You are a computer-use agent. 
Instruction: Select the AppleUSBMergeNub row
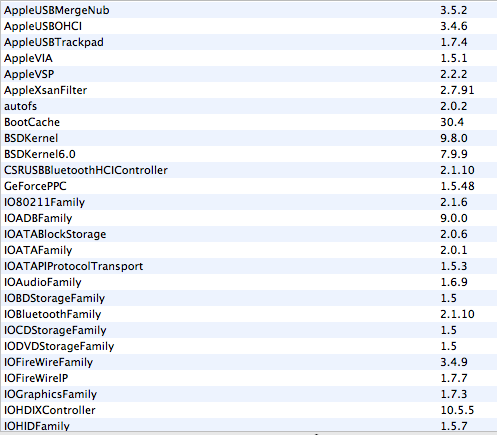(x=248, y=10)
